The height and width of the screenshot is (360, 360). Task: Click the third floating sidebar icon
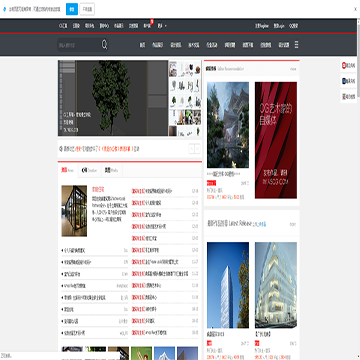344,96
